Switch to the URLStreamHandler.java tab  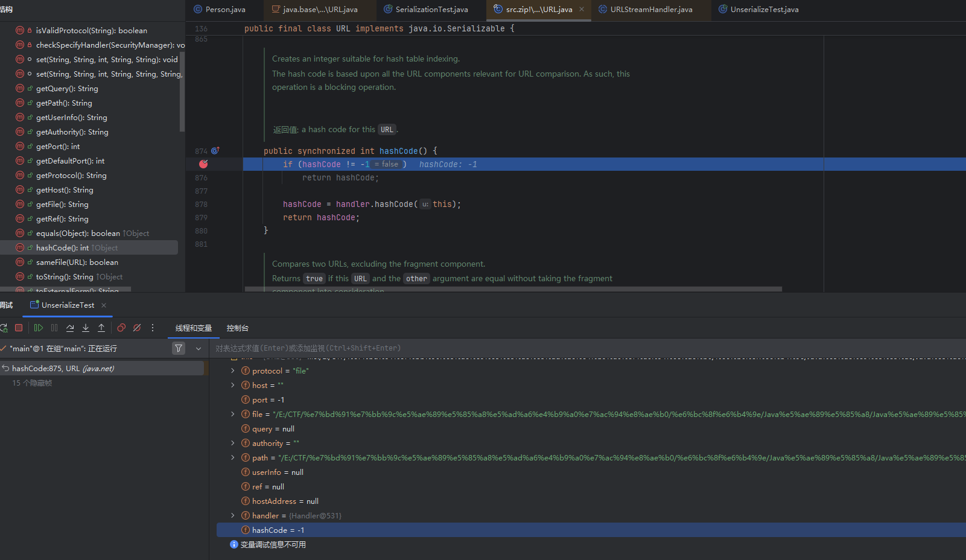(x=651, y=10)
